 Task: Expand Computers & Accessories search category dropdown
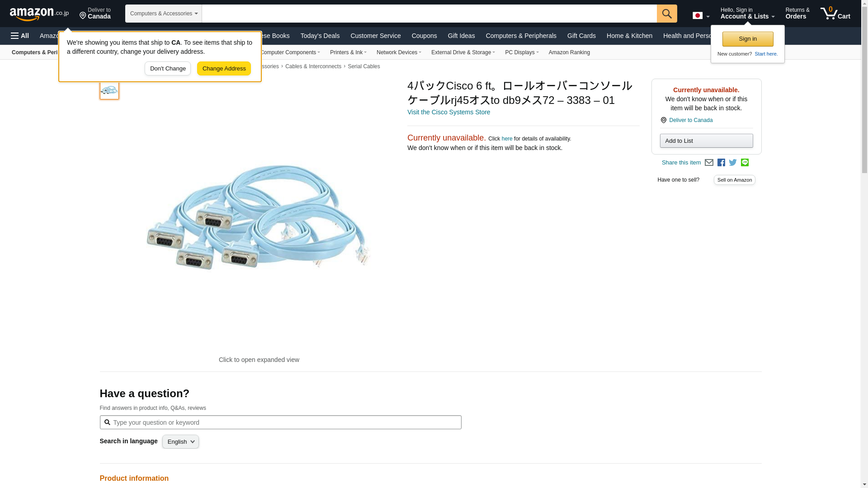[164, 14]
